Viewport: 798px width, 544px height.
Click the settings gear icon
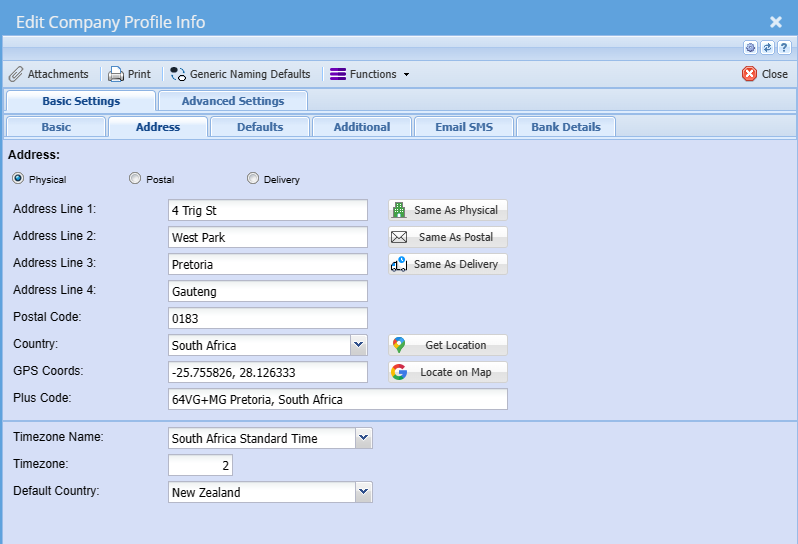(x=750, y=48)
